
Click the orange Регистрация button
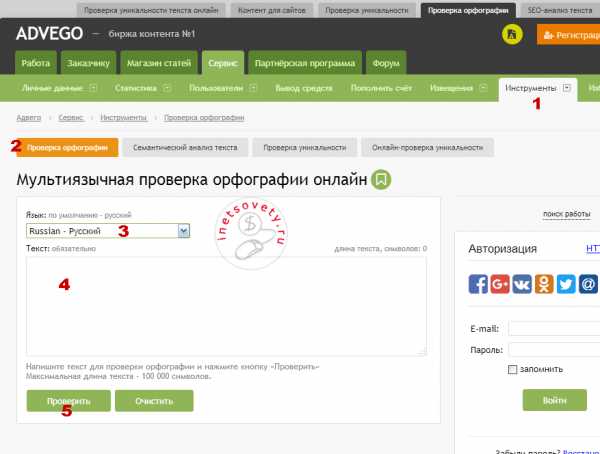[x=569, y=35]
